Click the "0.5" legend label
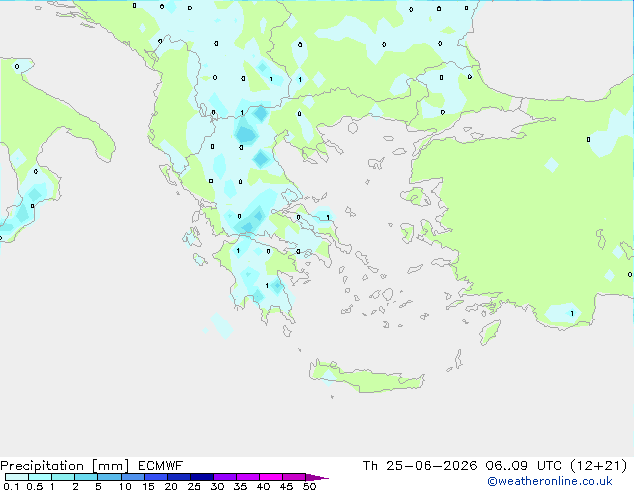Screen dimensions: 634x490 35,486
